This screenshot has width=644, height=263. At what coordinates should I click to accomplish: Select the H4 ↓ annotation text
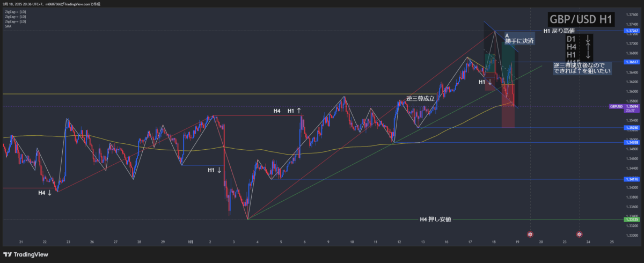pos(45,192)
